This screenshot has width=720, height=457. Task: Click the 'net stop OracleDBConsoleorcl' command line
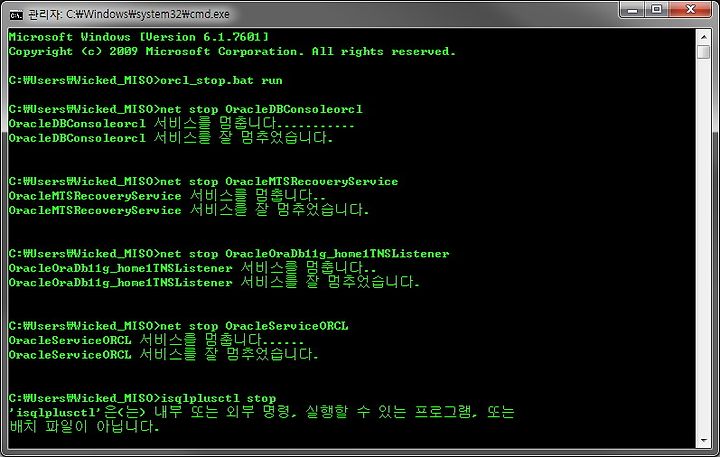(x=186, y=109)
